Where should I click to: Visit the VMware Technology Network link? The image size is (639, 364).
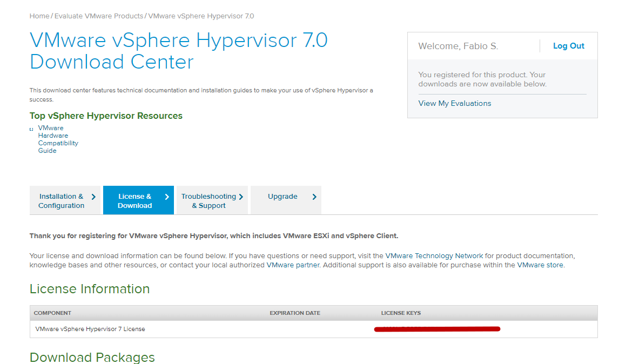tap(434, 256)
